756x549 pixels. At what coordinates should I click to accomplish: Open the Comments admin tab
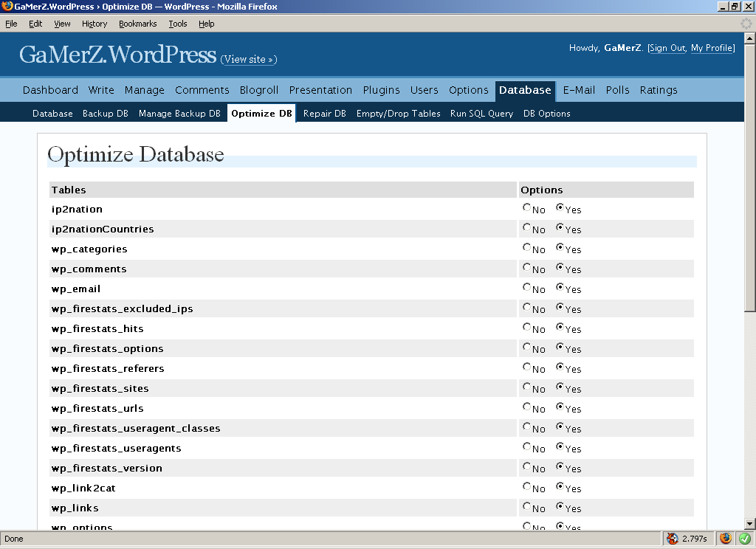202,90
